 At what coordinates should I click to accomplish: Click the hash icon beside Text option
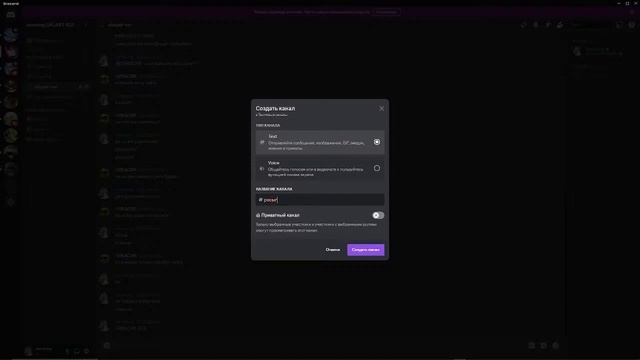tap(262, 142)
